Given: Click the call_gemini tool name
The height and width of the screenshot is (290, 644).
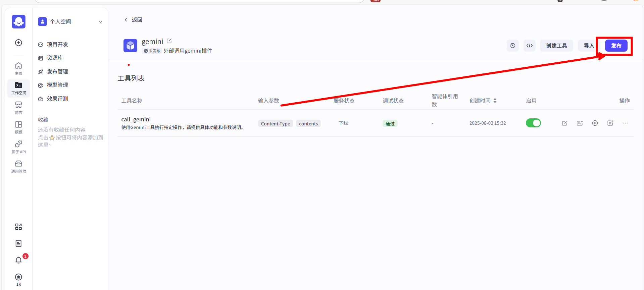Looking at the screenshot, I should click(x=136, y=119).
